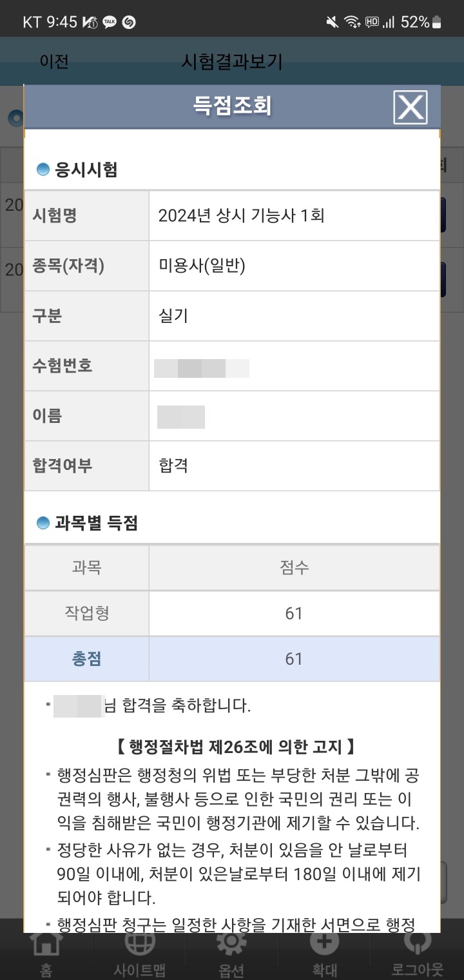Tap the 시험결과보기 header title
This screenshot has height=980, width=464.
pyautogui.click(x=232, y=61)
